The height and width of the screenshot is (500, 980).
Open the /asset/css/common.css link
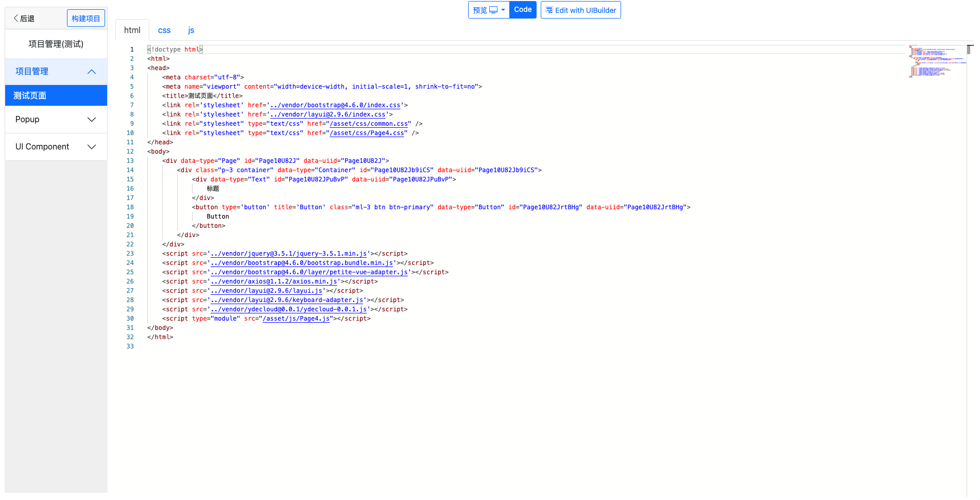coord(369,124)
